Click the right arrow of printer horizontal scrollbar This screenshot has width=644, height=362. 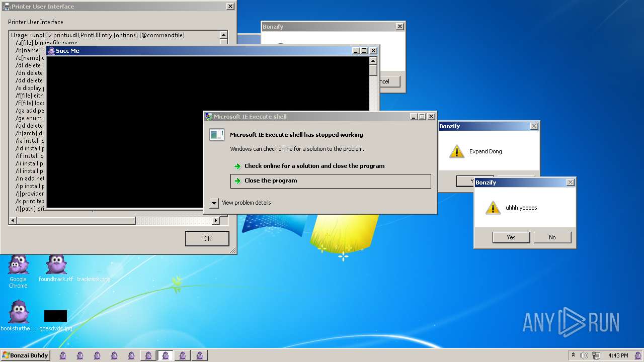pyautogui.click(x=216, y=220)
